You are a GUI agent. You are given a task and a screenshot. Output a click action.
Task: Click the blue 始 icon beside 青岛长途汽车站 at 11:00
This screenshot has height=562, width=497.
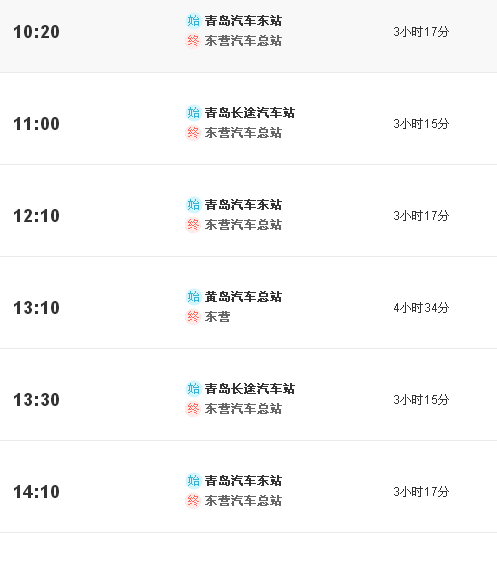tap(193, 113)
